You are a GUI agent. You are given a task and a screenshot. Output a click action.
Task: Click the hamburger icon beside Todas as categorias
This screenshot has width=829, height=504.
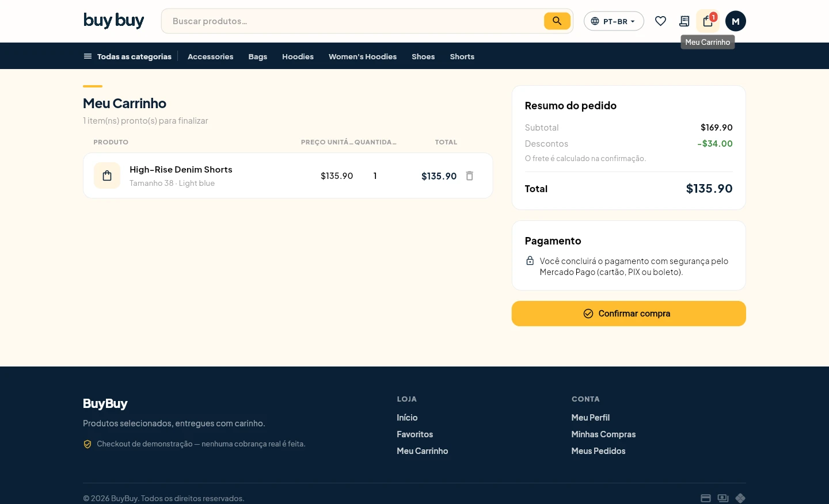point(88,56)
